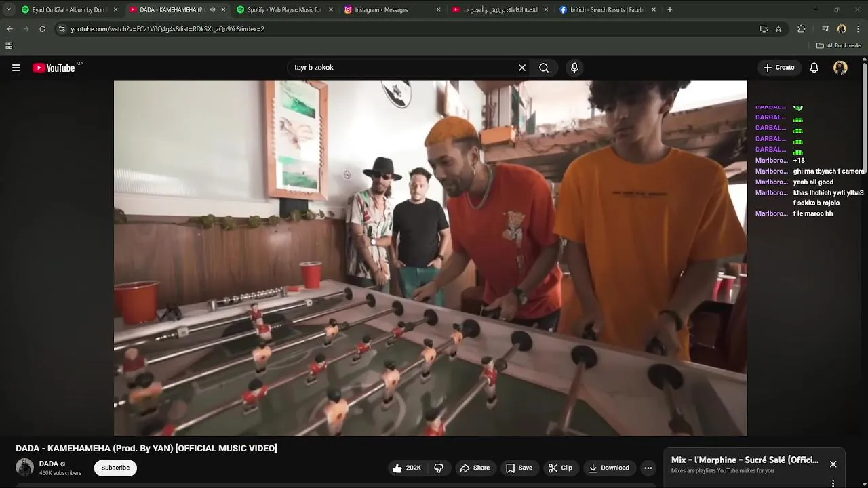
Task: Open Mix playlist options three-dot menu
Action: (x=833, y=483)
